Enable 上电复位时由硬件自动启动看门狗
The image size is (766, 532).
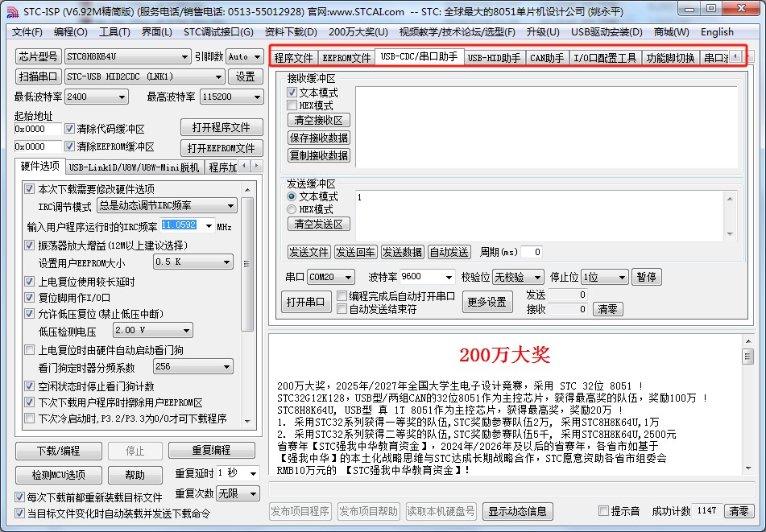click(29, 350)
